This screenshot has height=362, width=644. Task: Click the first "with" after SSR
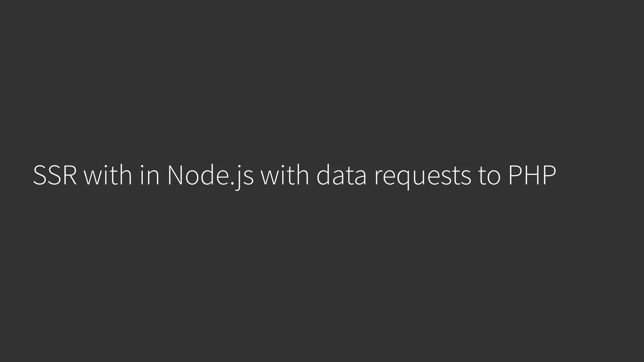108,175
